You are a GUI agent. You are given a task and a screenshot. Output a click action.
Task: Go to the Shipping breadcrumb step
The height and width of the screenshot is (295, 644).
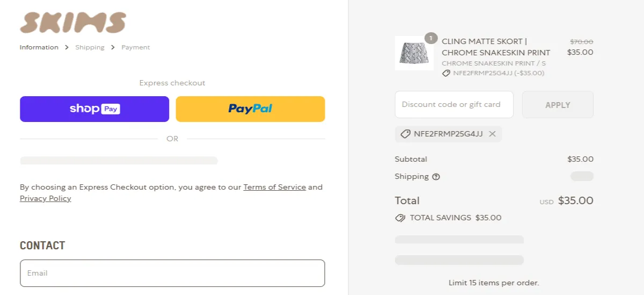click(x=90, y=47)
